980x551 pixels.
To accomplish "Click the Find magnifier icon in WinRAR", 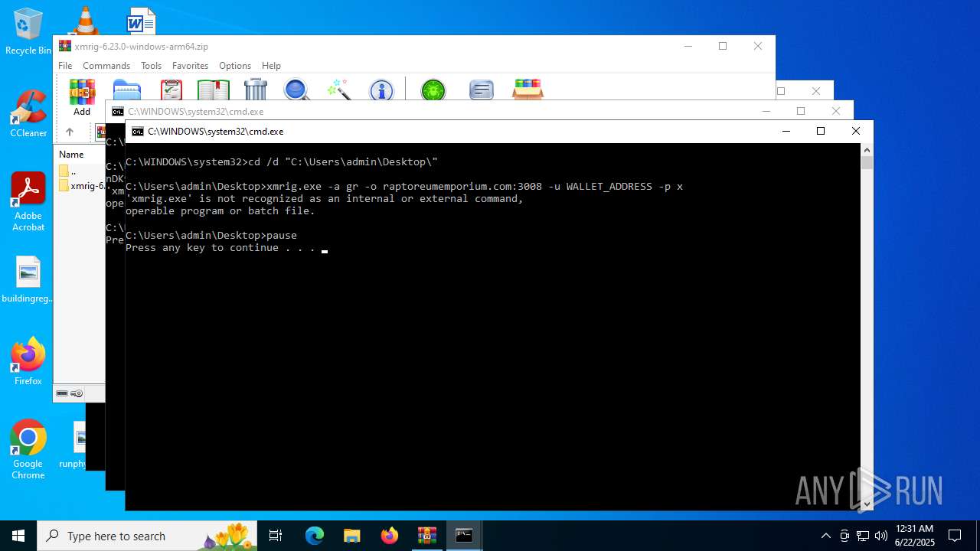I will coord(296,90).
